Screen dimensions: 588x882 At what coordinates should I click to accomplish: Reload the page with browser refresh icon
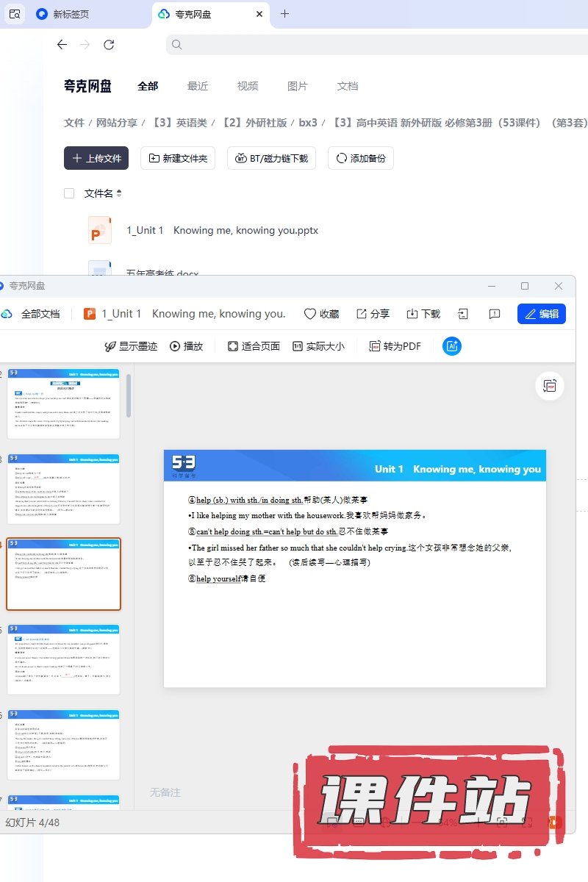coord(109,45)
